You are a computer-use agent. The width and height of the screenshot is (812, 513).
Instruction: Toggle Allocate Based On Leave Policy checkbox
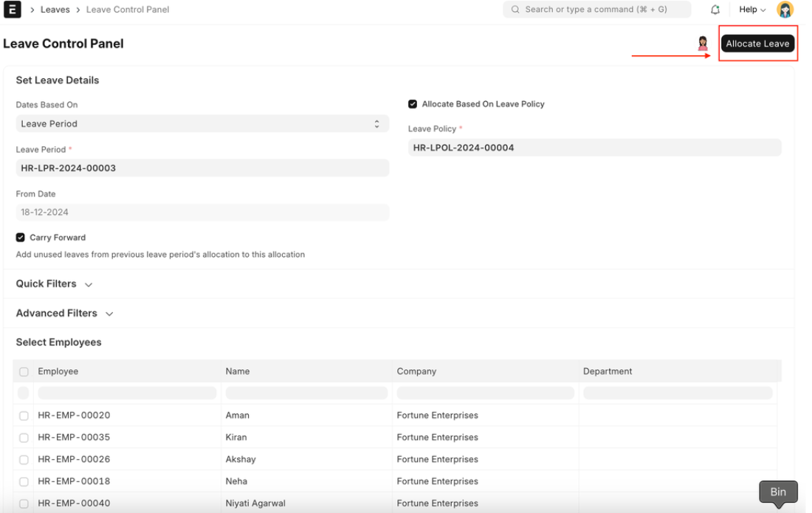point(413,104)
